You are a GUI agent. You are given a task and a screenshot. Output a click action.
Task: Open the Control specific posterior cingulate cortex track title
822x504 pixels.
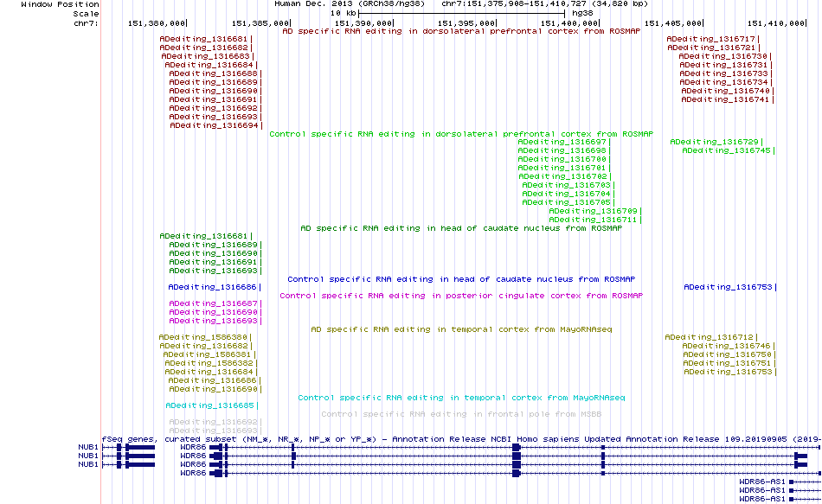pyautogui.click(x=461, y=296)
